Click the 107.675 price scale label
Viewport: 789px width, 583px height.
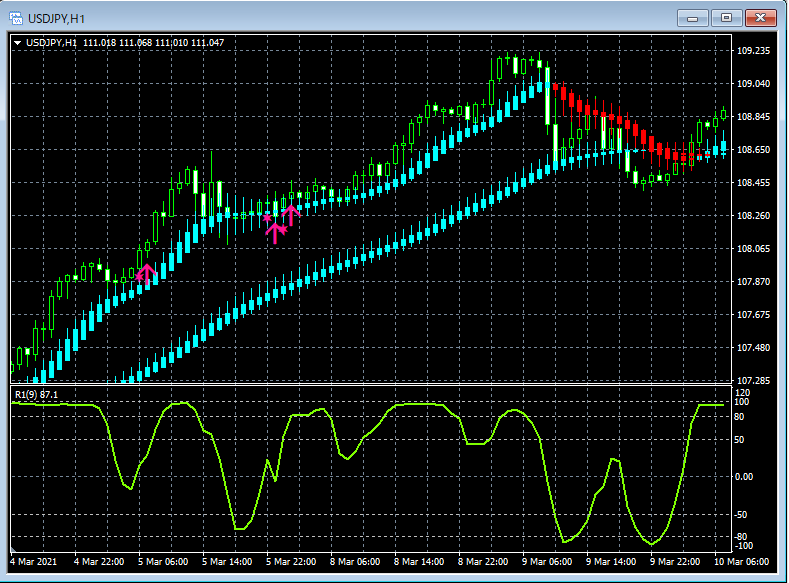pos(753,315)
